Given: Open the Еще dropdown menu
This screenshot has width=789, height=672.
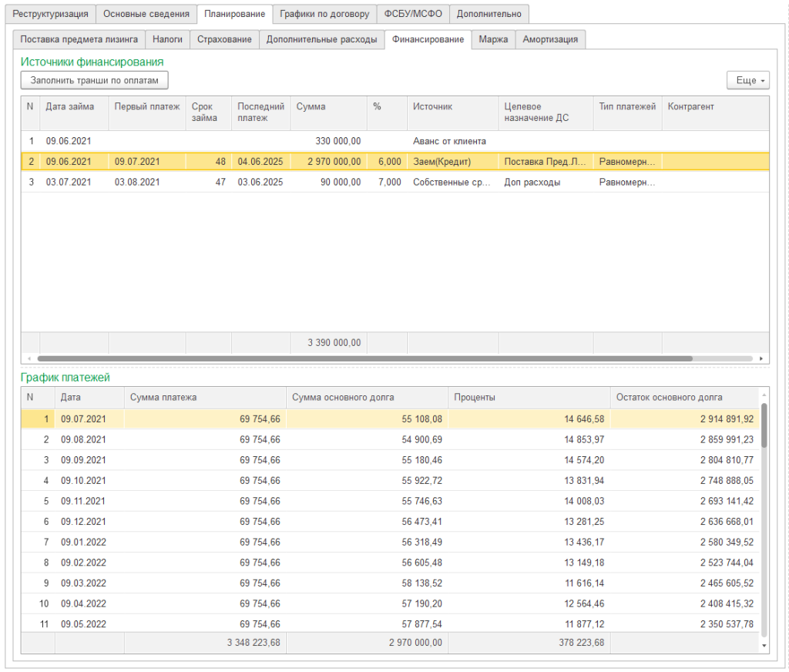Looking at the screenshot, I should point(747,80).
